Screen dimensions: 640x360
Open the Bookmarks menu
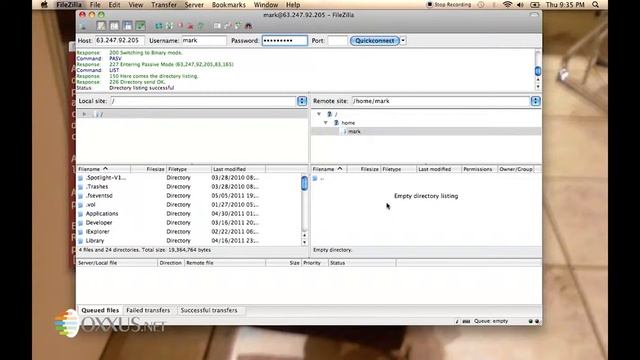[229, 5]
